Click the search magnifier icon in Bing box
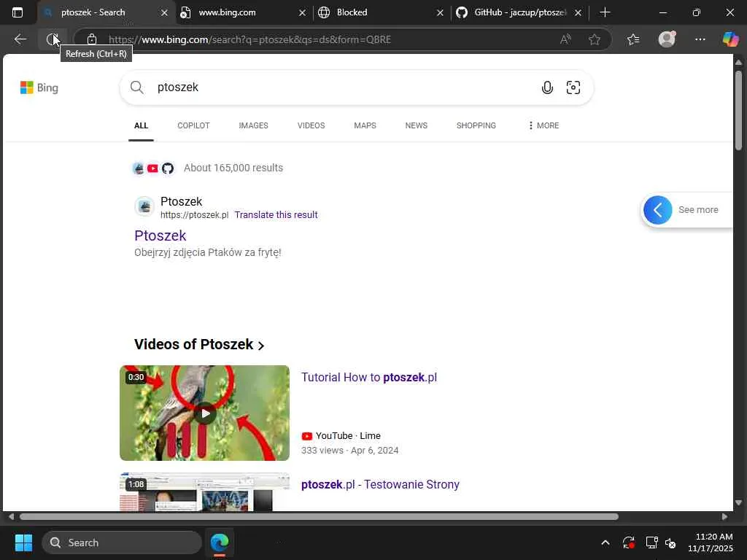 click(136, 87)
